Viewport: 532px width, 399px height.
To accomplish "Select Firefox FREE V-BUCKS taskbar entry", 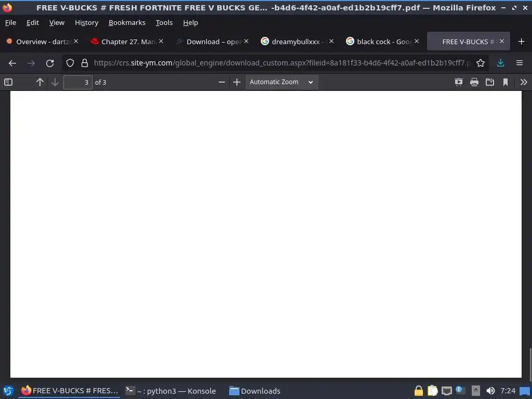I will pos(70,391).
